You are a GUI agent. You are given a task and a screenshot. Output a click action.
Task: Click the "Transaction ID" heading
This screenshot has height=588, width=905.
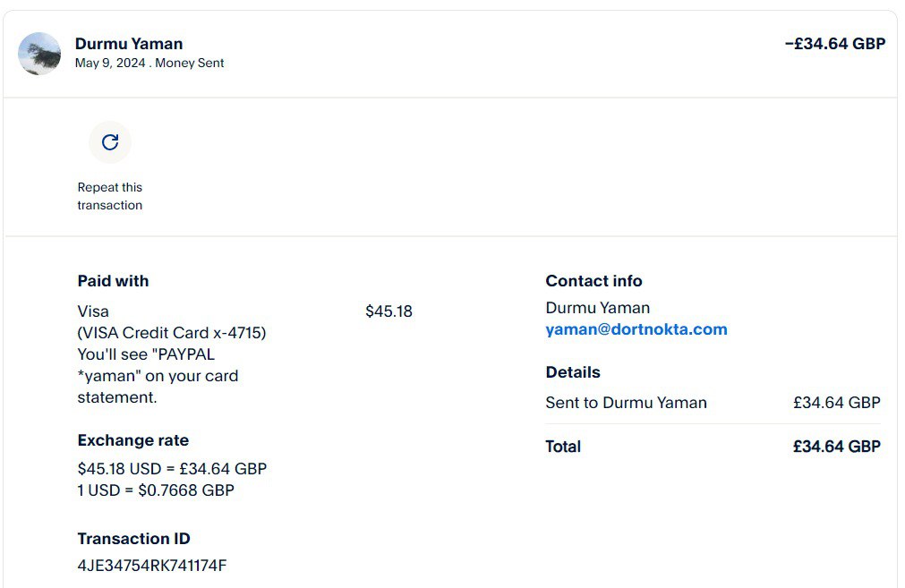(x=133, y=539)
